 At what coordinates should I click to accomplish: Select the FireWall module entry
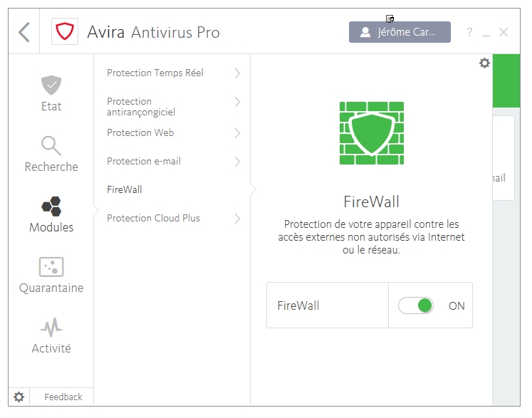(x=125, y=189)
